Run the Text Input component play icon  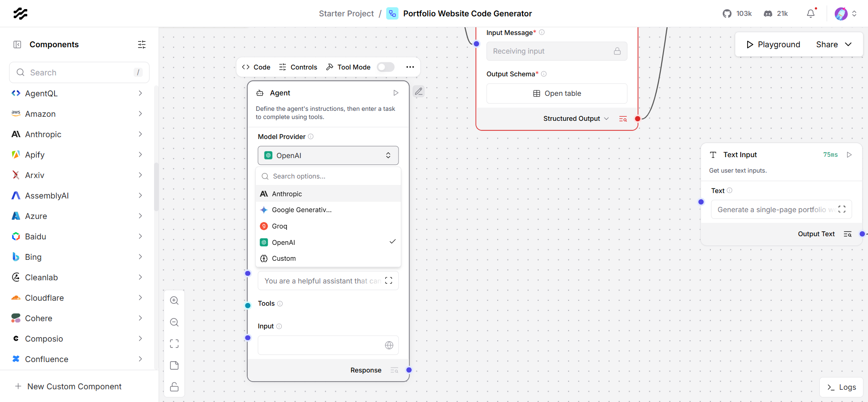[x=849, y=155]
